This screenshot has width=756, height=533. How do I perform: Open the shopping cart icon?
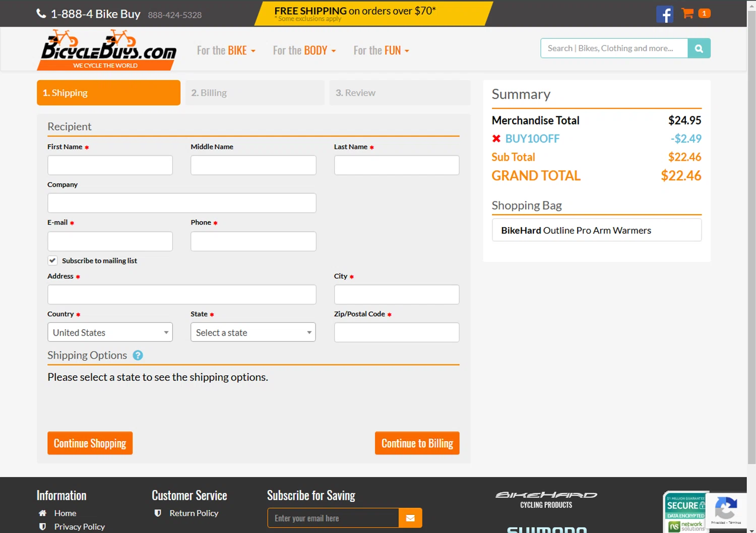pyautogui.click(x=687, y=13)
